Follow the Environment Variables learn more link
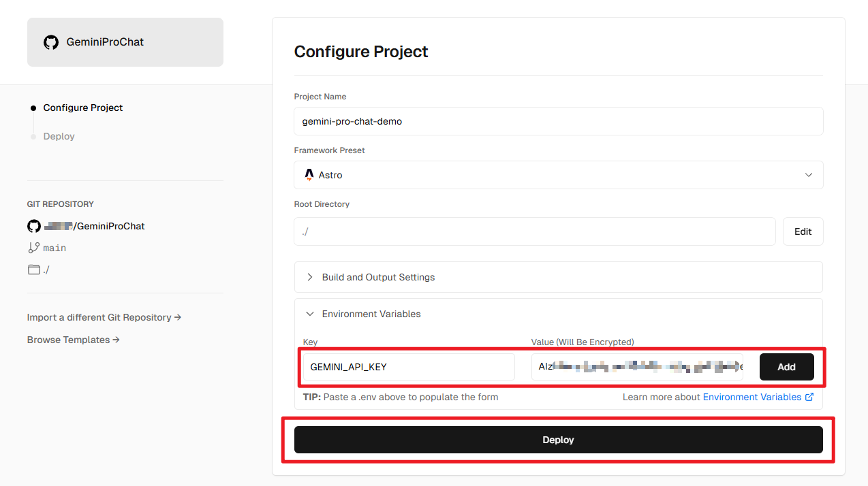 click(x=751, y=397)
